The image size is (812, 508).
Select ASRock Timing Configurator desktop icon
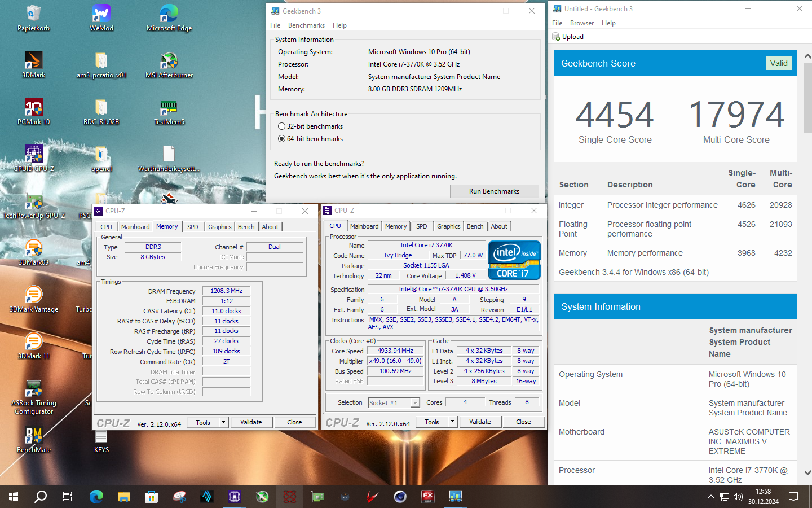(x=33, y=397)
